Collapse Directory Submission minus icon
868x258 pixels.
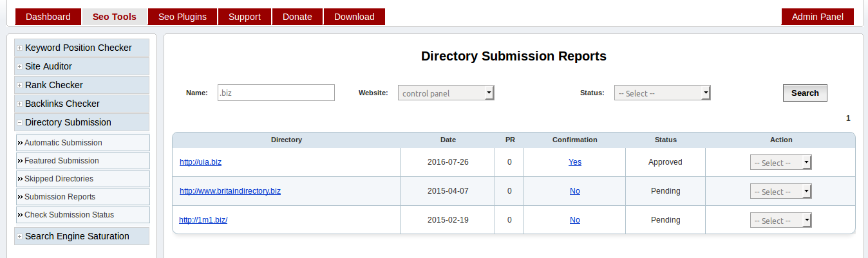[20, 123]
